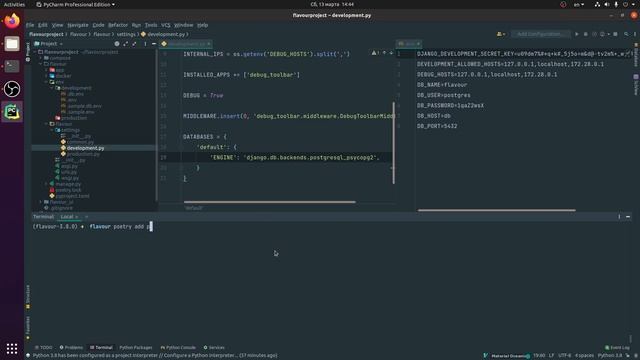This screenshot has height=360, width=640.
Task: Select manage.py in project tree
Action: point(68,184)
